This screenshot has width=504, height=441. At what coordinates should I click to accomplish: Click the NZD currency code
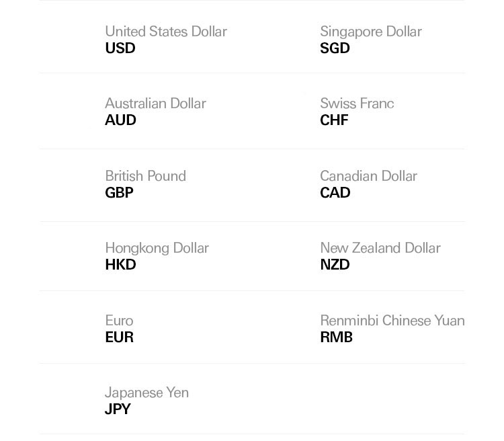tap(335, 264)
